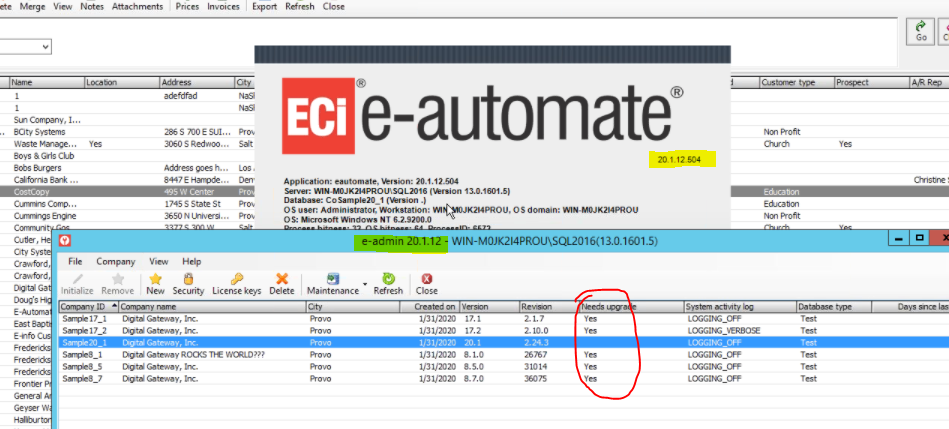Click the Maintenance toolbar button
949x429 pixels.
[x=333, y=284]
